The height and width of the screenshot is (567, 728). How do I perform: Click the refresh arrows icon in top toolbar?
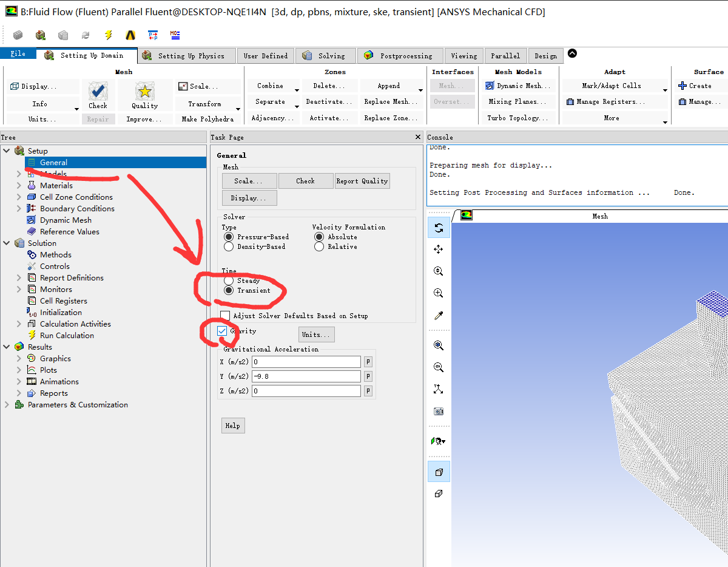coord(86,35)
